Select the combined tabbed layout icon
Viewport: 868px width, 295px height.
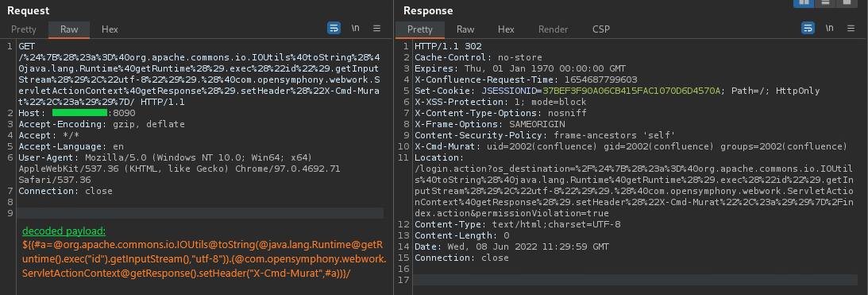(847, 2)
